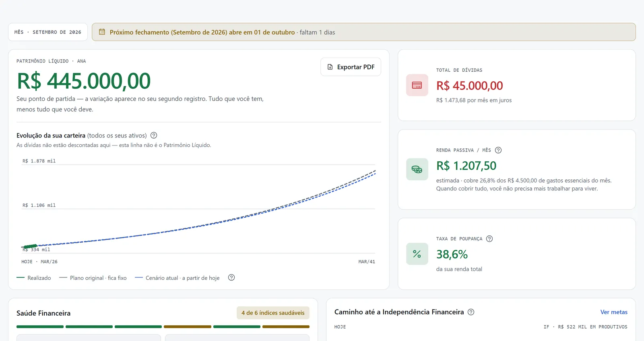Click the 'R$ 1.106 mil' axis label
The image size is (644, 341).
(39, 205)
